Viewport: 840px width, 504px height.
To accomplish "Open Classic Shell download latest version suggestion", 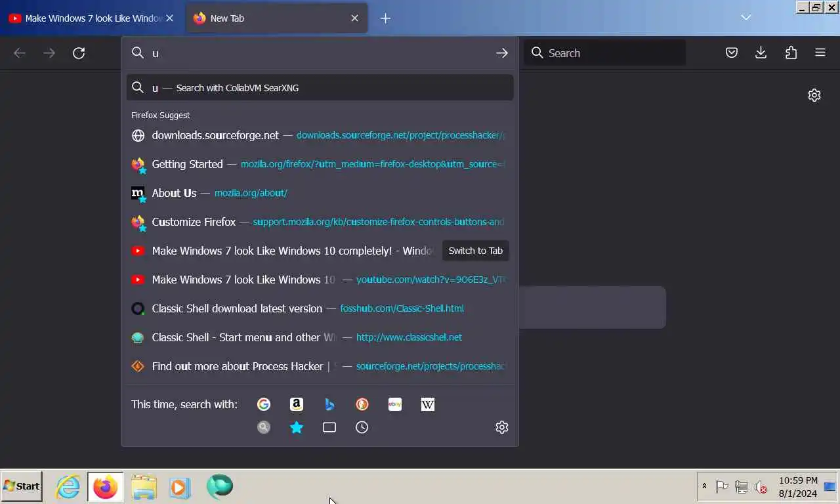I will [320, 308].
